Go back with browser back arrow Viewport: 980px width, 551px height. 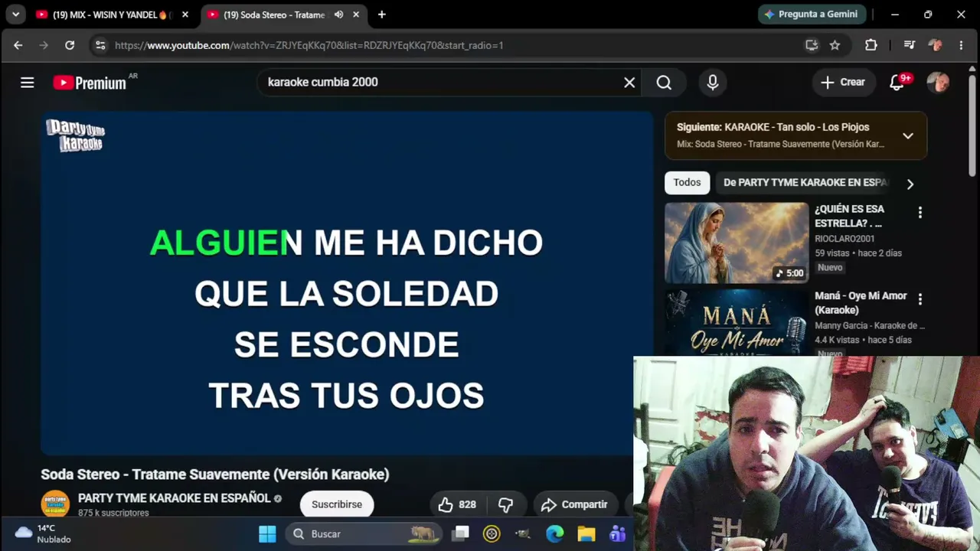click(x=18, y=45)
